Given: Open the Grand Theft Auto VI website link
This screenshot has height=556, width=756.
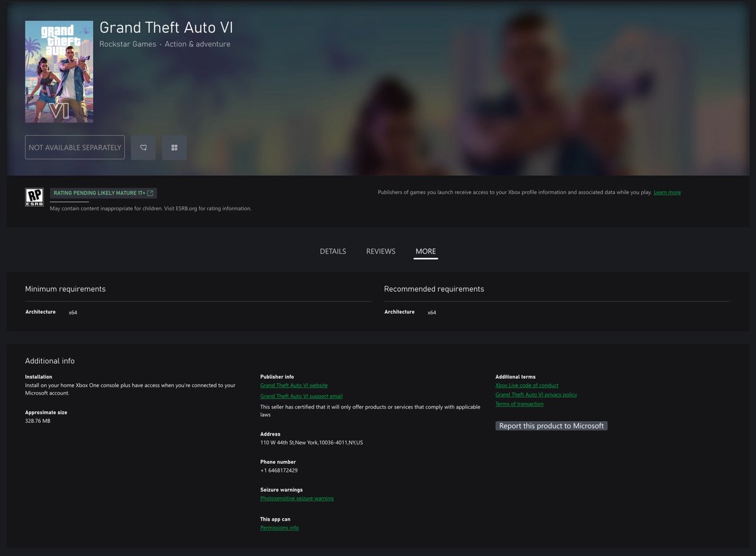Looking at the screenshot, I should pyautogui.click(x=294, y=385).
